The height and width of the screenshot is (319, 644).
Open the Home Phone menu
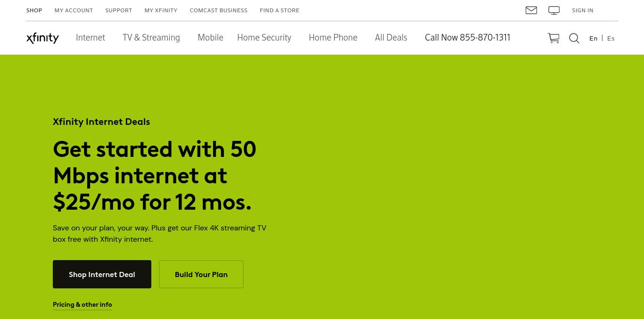(333, 38)
